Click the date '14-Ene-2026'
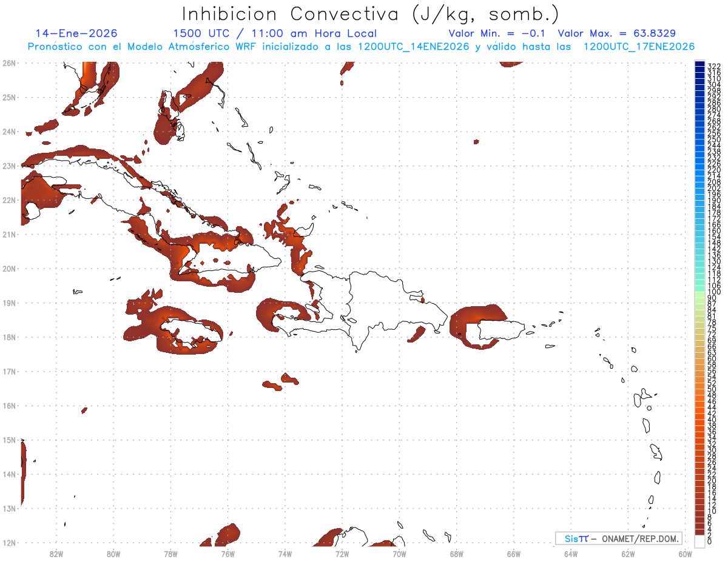728x562 pixels. [76, 33]
